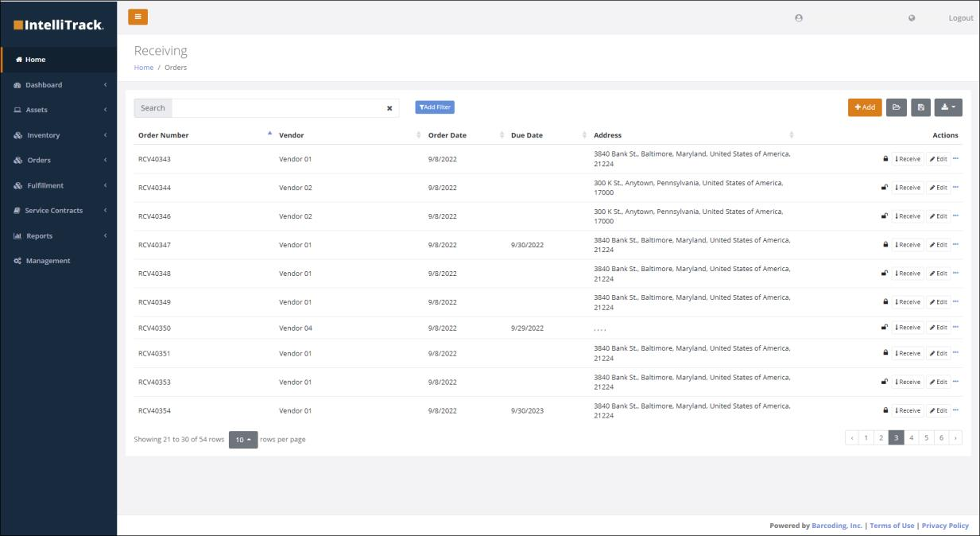Open the Terms of Use footer link
The height and width of the screenshot is (536, 980).
point(892,526)
